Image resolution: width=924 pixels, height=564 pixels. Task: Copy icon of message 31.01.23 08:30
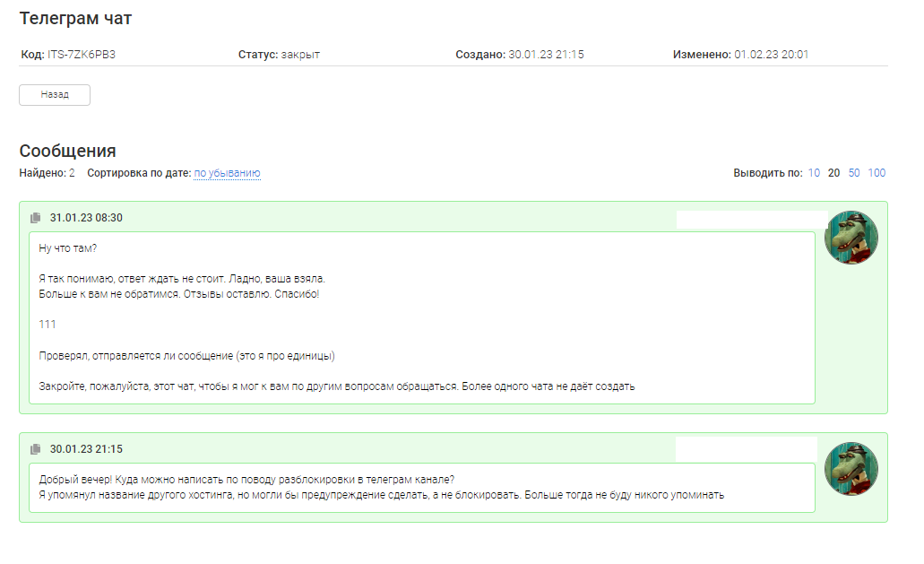tap(35, 218)
